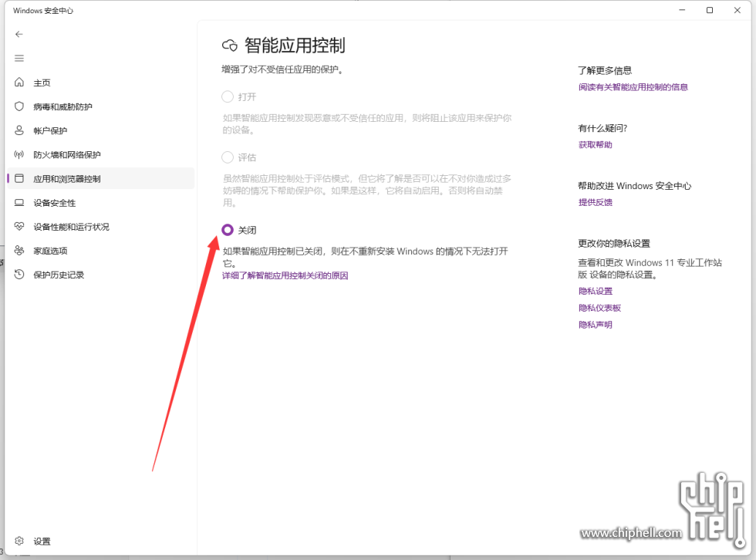Click the family icon for 家庭选项
Screen dimensions: 756x560
19,250
